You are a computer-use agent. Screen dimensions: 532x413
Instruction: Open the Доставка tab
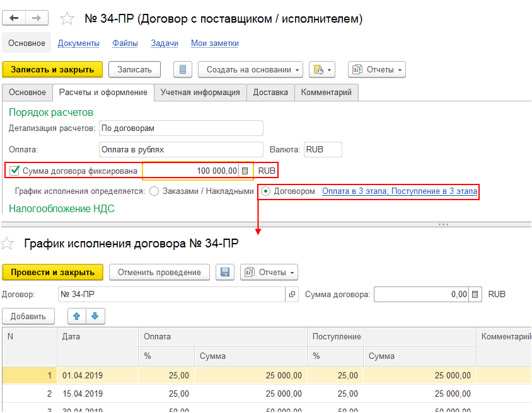[x=270, y=93]
